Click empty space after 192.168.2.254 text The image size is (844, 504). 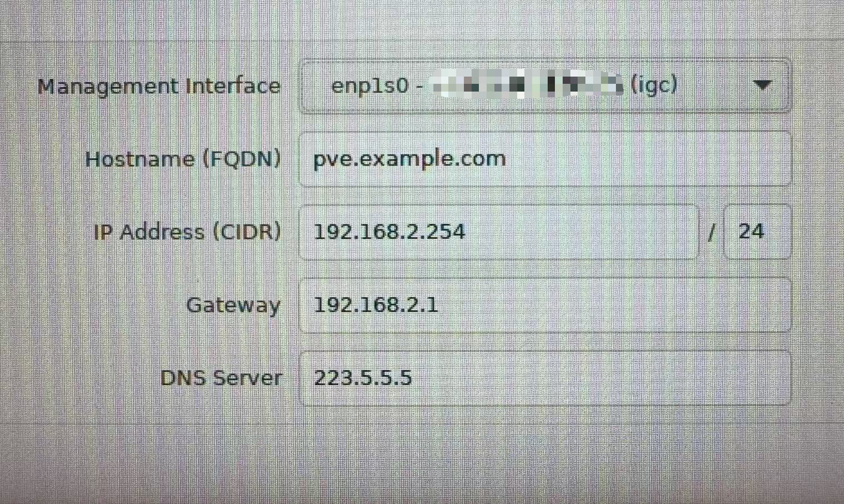pyautogui.click(x=580, y=232)
